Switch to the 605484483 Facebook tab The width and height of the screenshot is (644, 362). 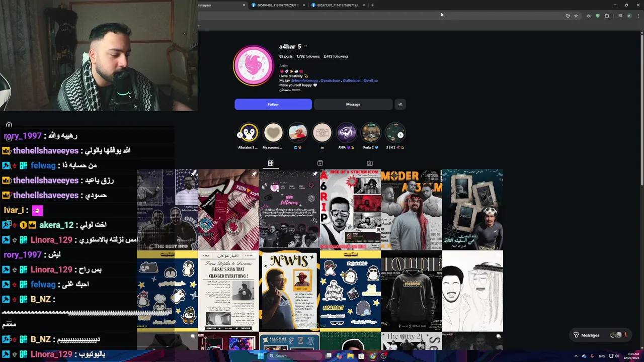tap(278, 5)
